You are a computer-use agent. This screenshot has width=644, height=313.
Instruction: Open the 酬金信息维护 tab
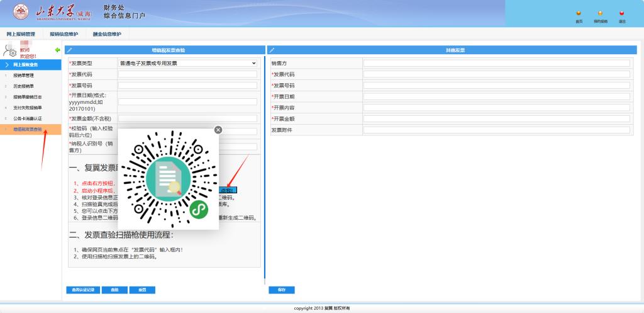[107, 34]
